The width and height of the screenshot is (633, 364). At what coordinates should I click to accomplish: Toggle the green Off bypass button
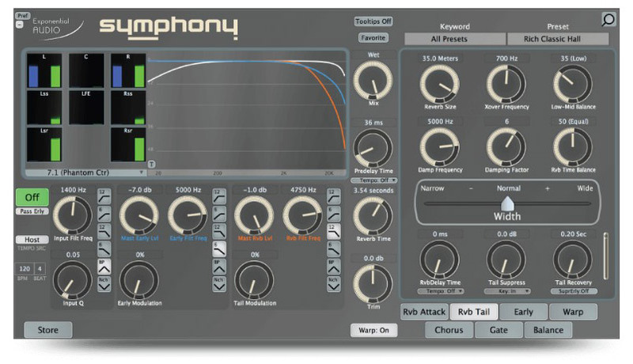[32, 197]
